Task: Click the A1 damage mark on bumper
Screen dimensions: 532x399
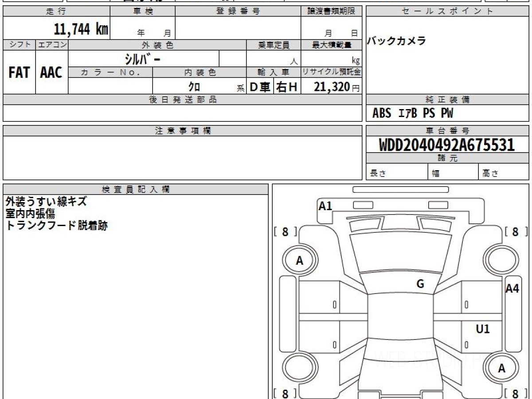Action: [x=325, y=206]
